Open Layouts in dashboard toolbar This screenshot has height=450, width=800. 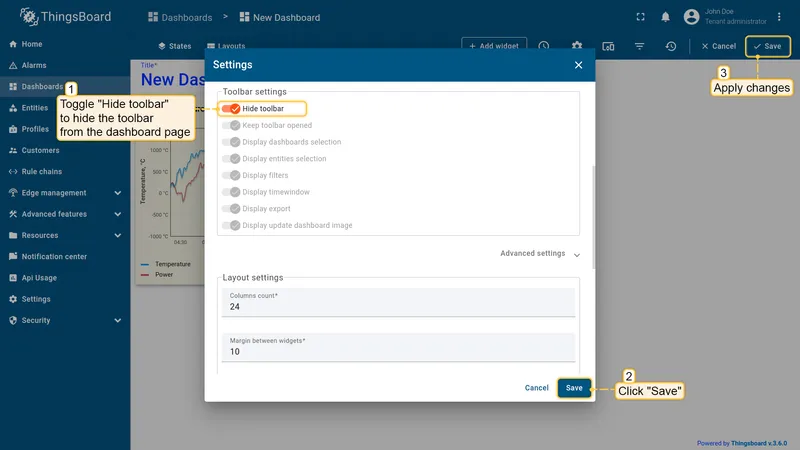click(x=226, y=46)
